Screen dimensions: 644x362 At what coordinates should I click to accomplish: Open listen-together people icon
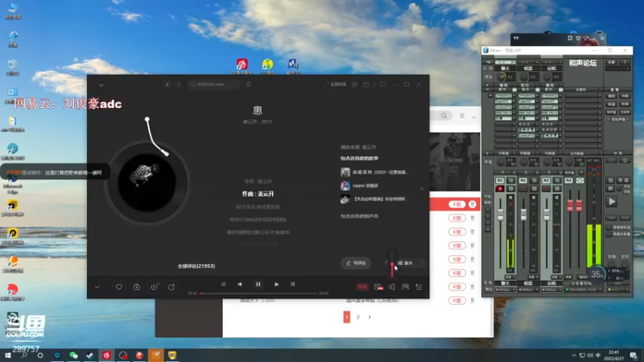[406, 287]
